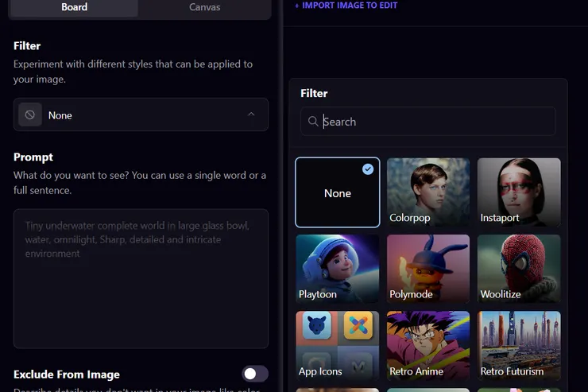Select the None filter tile

[338, 192]
